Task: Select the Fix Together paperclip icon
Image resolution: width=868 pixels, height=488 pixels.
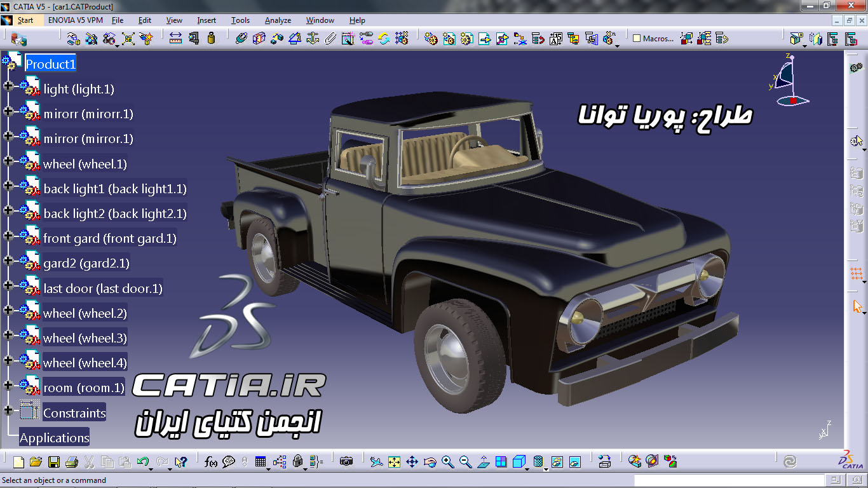Action: point(330,38)
